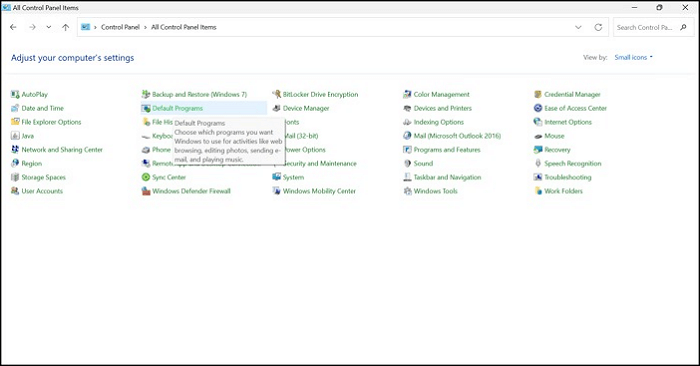
Task: Open BitLocker Drive Encryption icon
Action: pos(276,94)
